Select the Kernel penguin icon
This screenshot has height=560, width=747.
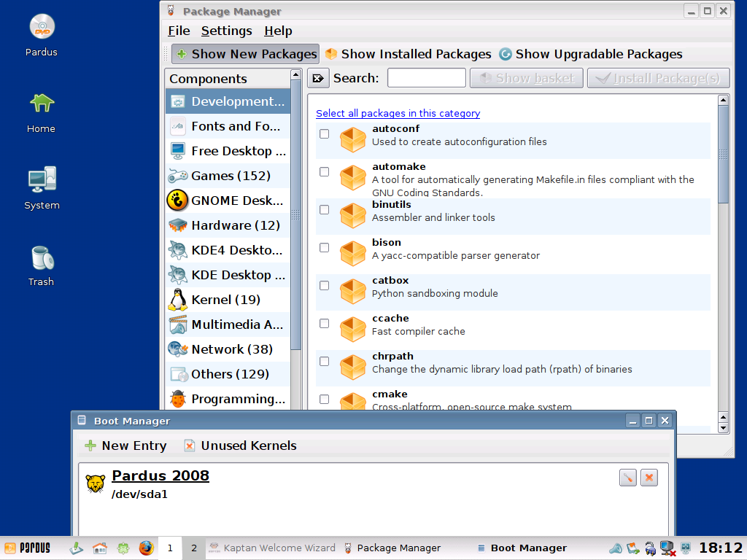point(178,300)
